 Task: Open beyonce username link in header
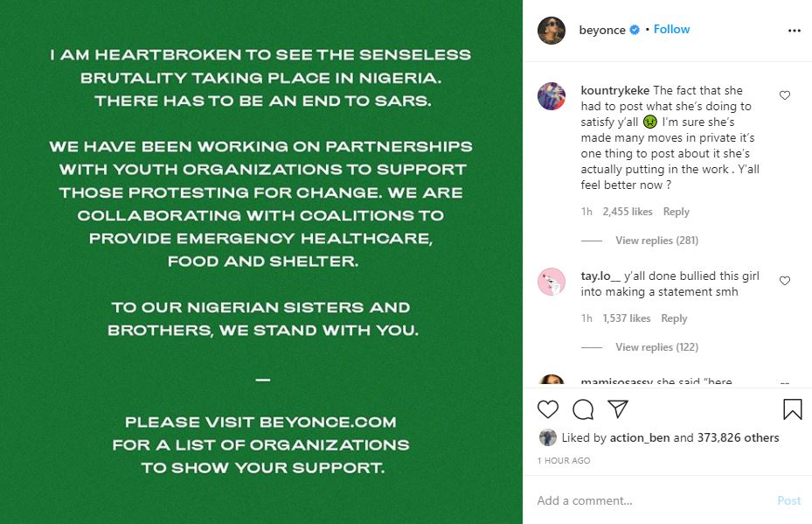[602, 30]
